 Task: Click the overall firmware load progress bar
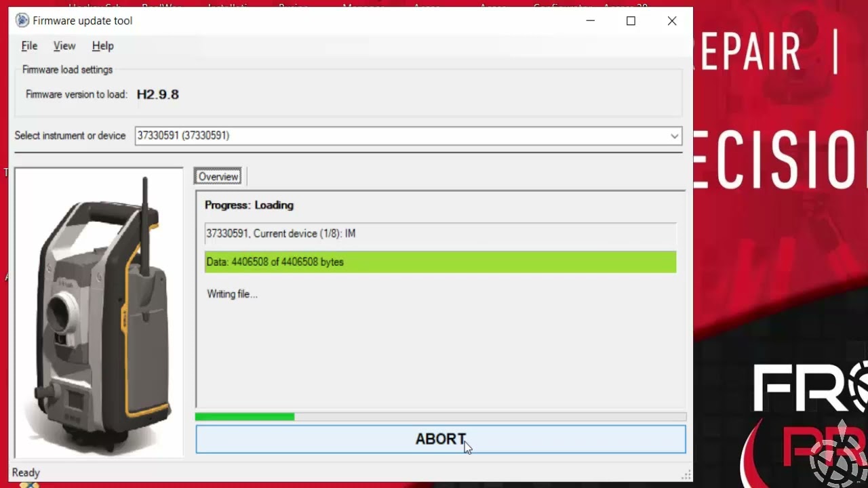441,417
